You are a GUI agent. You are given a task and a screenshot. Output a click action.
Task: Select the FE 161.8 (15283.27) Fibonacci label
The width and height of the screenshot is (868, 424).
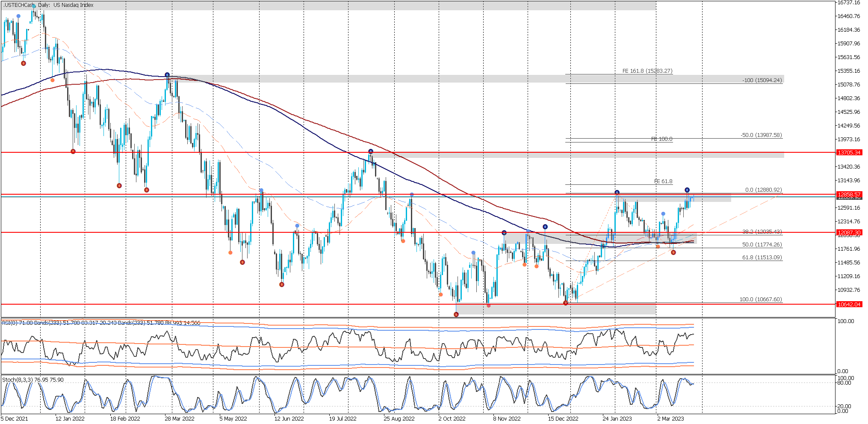tap(647, 71)
